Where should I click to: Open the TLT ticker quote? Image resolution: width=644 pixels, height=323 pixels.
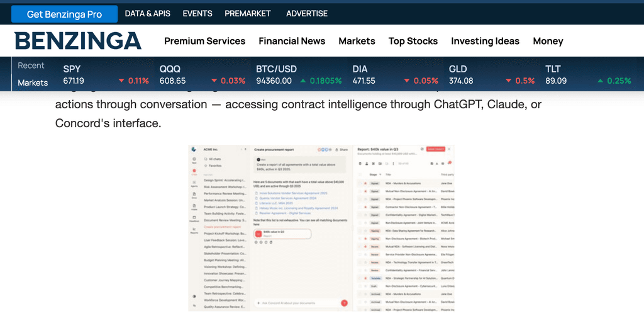click(x=553, y=69)
